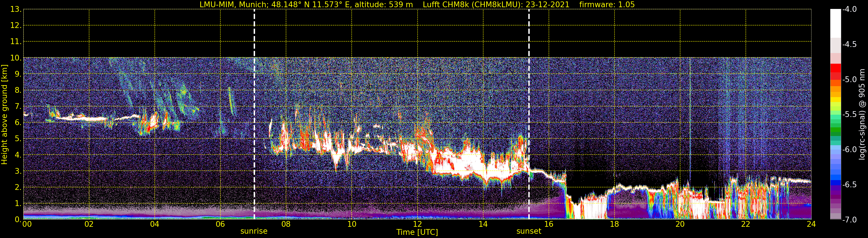Click the 'sunrise' label below the axis
Image resolution: width=868 pixels, height=238 pixels.
tap(254, 231)
